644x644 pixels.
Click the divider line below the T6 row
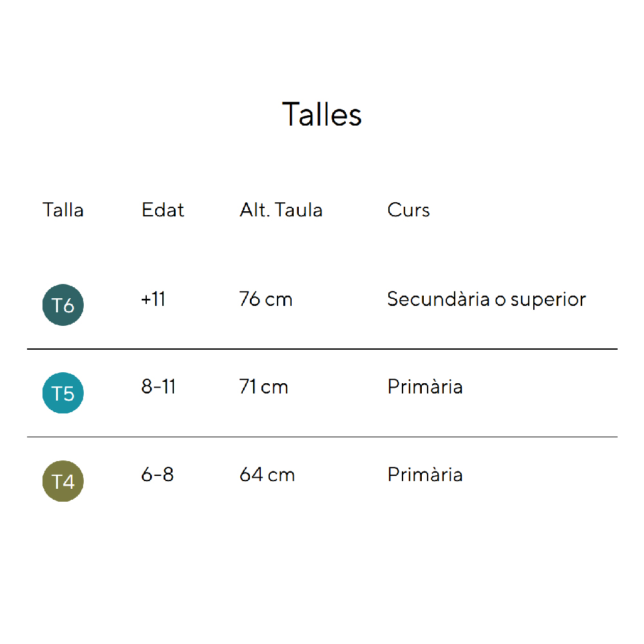point(322,349)
